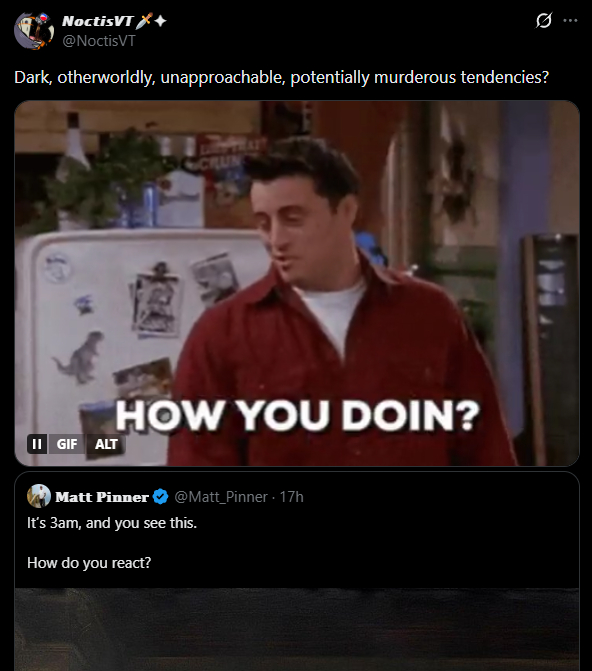The width and height of the screenshot is (592, 671).
Task: Open NoctisVT's profile avatar
Action: [34, 31]
